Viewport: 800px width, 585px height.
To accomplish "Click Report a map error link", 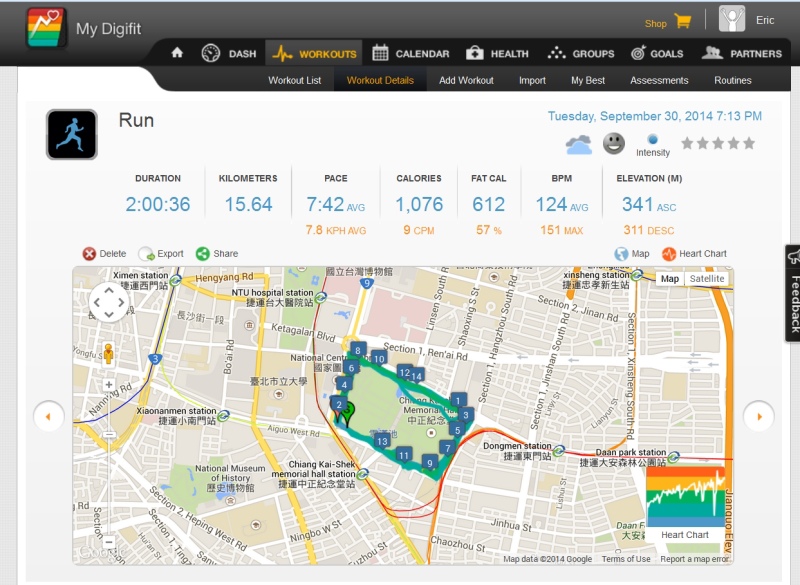I will click(x=695, y=559).
